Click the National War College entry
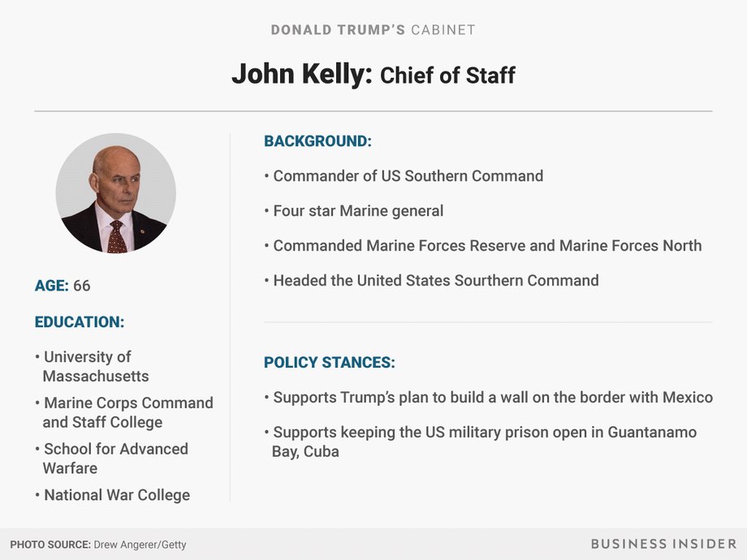The height and width of the screenshot is (560, 747). [x=112, y=495]
